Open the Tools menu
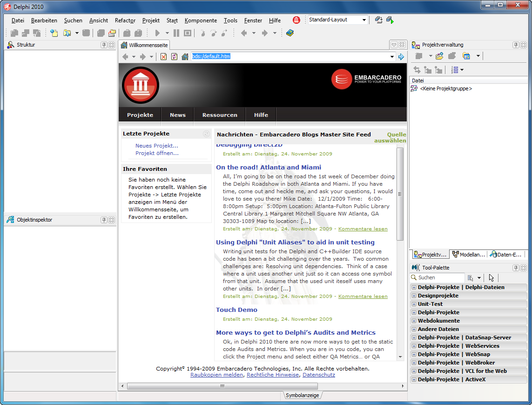The height and width of the screenshot is (405, 532). [x=230, y=20]
